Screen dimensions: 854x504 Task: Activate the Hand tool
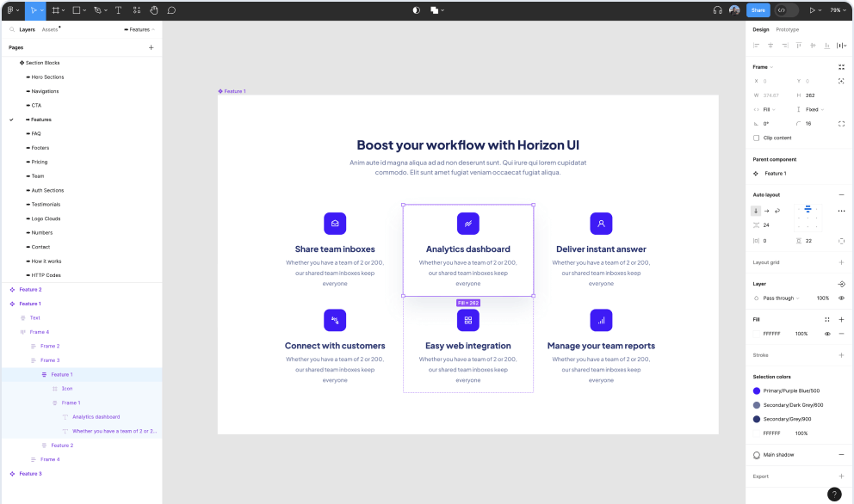[x=154, y=9]
